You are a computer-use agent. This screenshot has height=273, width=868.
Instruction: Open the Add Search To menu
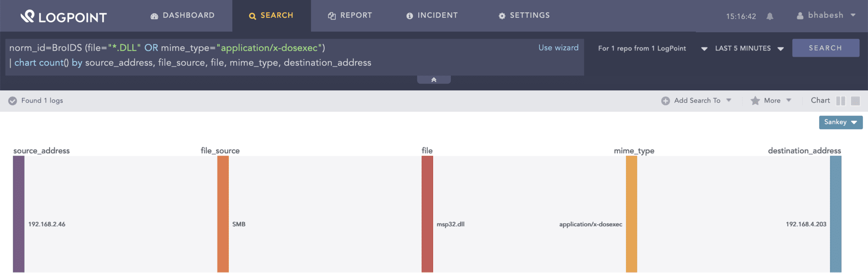point(696,100)
